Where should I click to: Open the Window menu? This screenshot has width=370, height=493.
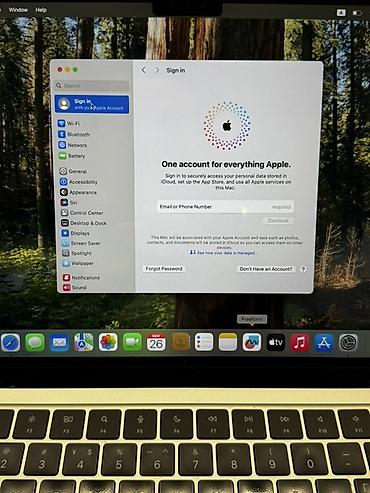point(18,10)
